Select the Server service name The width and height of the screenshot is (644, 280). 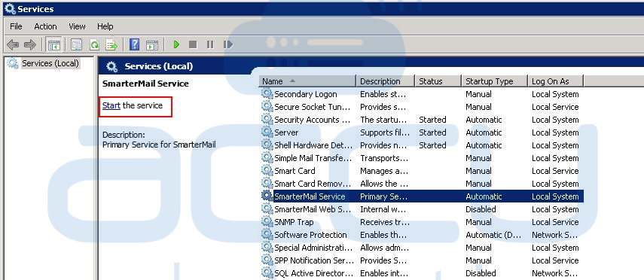coord(286,132)
